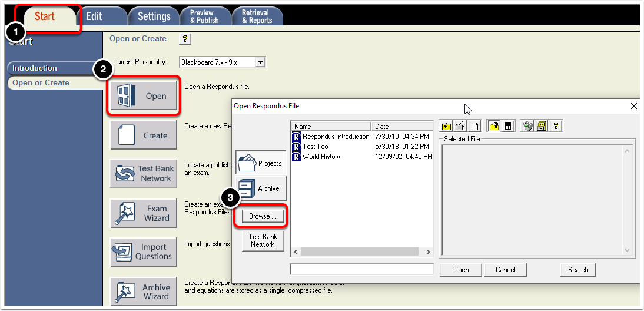Open the Test Bank Network main button
644x311 pixels.
coord(144,173)
